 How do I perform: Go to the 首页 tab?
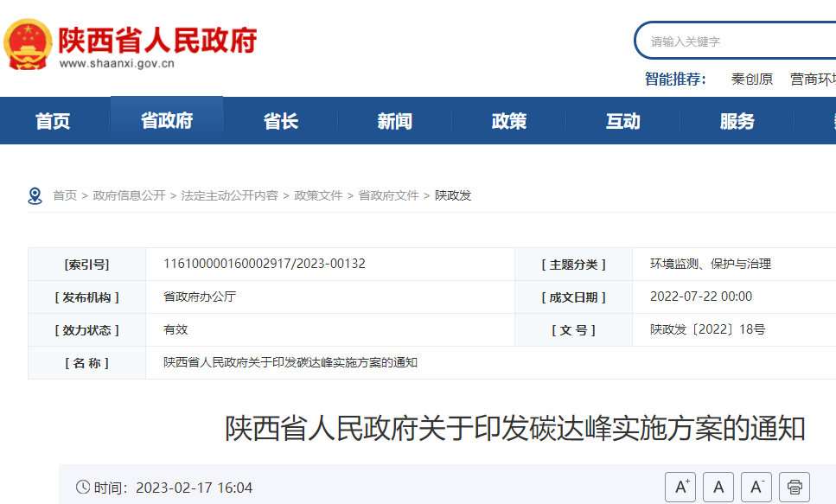52,121
